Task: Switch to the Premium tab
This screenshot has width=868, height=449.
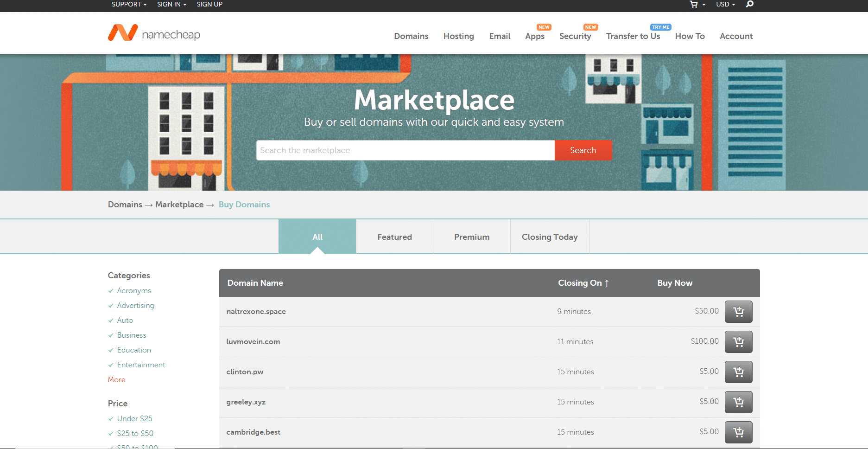Action: pos(472,237)
